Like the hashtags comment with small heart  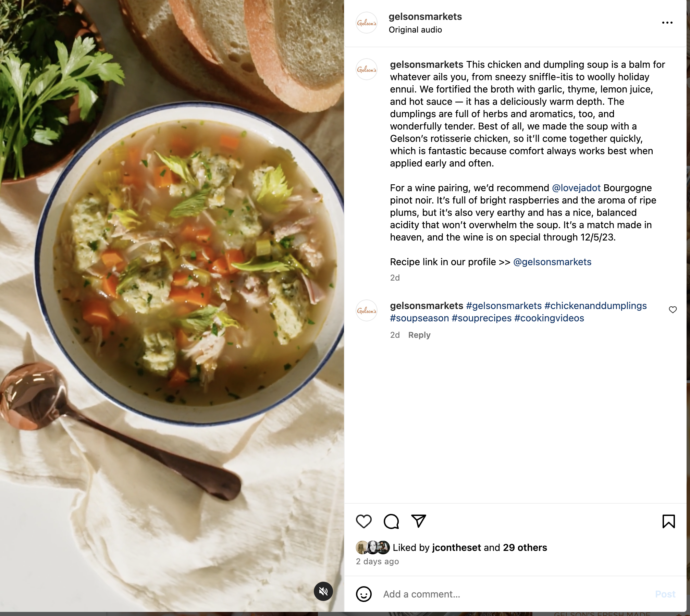click(673, 310)
